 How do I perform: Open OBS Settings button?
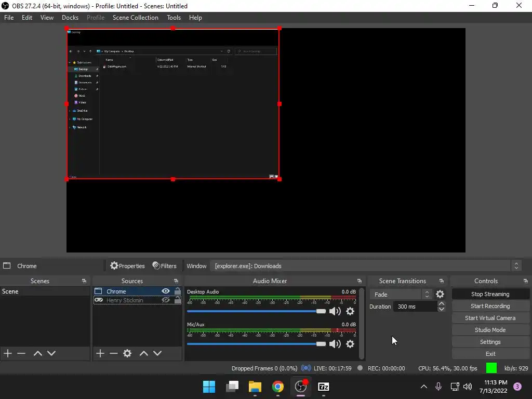click(490, 342)
